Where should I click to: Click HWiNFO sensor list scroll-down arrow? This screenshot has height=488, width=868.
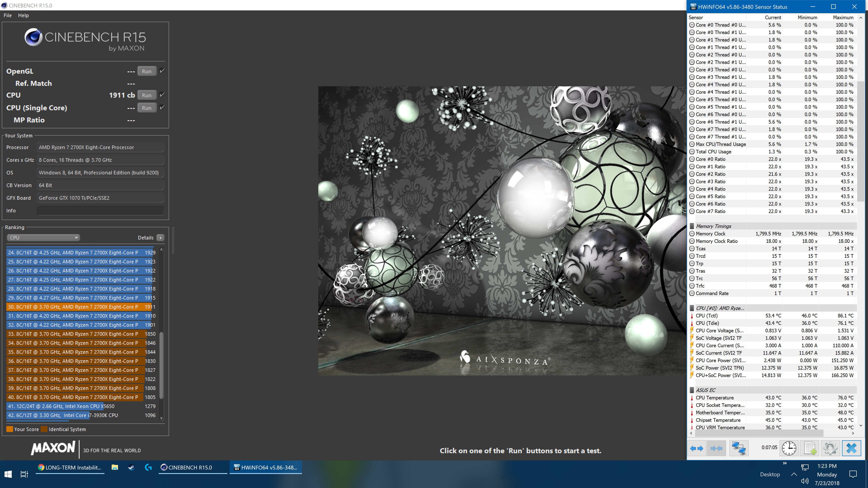point(861,425)
